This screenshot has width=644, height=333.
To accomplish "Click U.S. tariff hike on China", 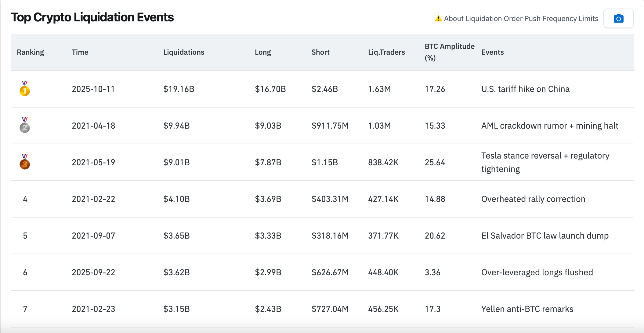I will [526, 89].
